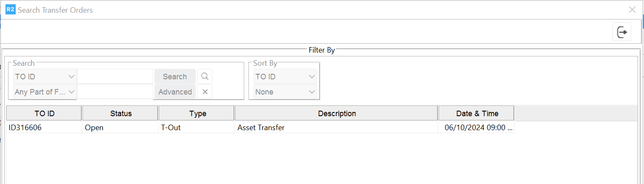Expand the secondary sort None dropdown
644x184 pixels.
[x=285, y=92]
